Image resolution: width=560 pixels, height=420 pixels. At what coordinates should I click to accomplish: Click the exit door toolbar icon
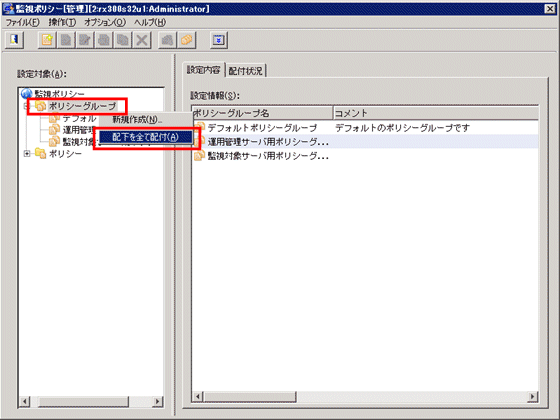pos(14,40)
